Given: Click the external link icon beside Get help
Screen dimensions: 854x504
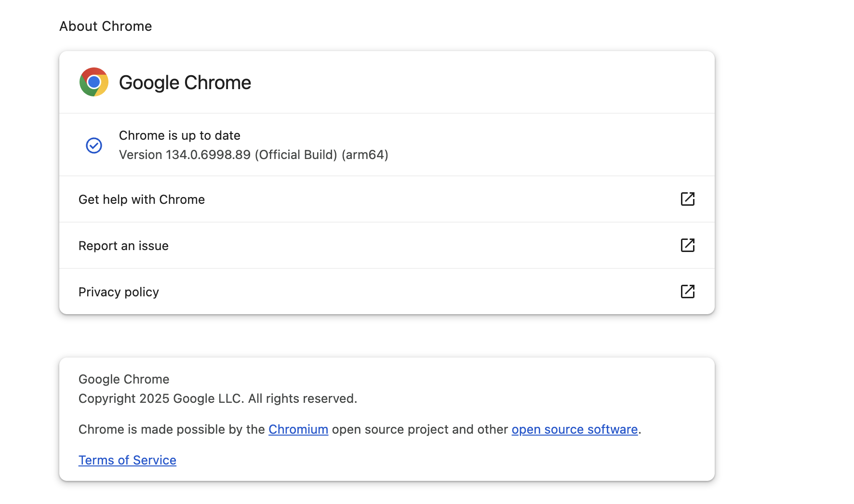Looking at the screenshot, I should click(x=688, y=199).
